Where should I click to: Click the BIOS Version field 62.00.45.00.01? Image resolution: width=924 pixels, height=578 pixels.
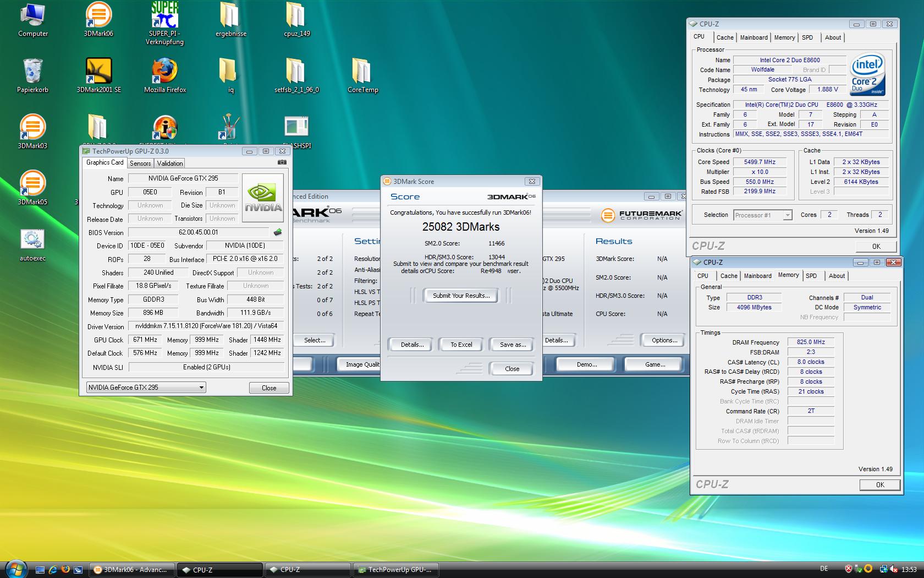pyautogui.click(x=199, y=233)
